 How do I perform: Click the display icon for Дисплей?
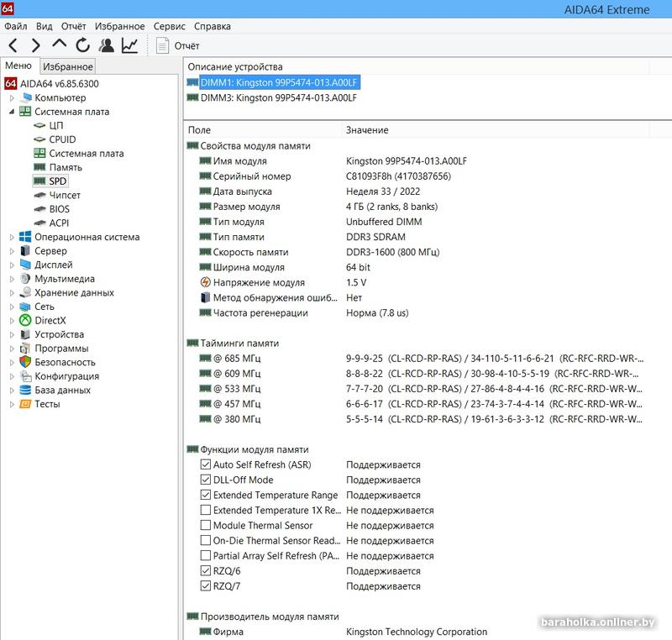(25, 265)
